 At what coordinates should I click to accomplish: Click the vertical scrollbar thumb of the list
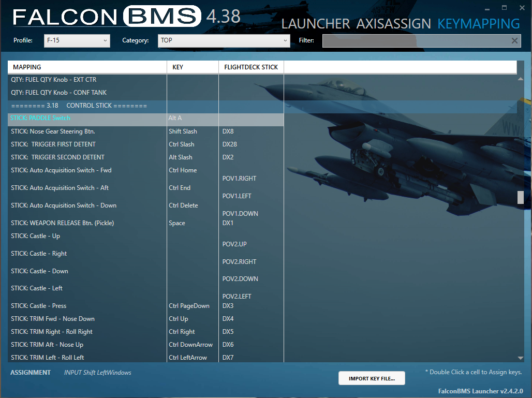coord(521,198)
